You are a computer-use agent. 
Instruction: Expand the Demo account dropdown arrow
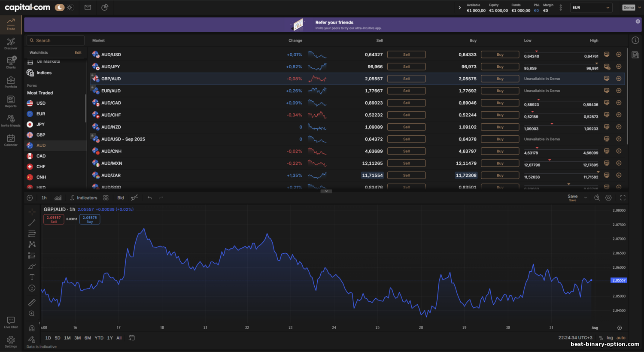click(x=639, y=8)
